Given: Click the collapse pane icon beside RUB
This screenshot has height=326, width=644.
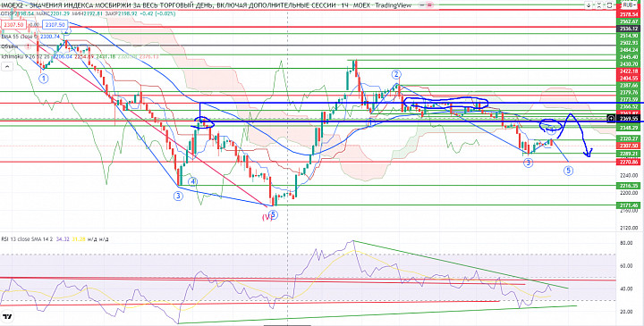Looking at the screenshot, I should pyautogui.click(x=598, y=5).
